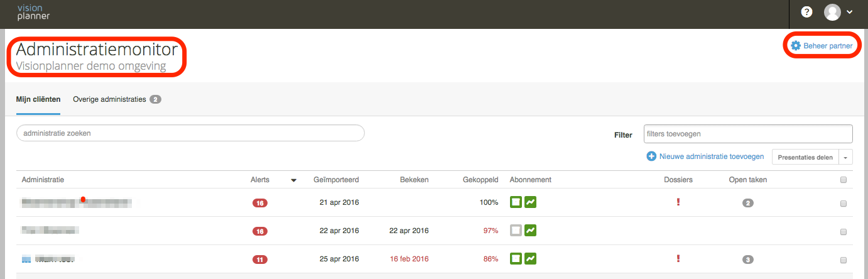Image resolution: width=868 pixels, height=279 pixels.
Task: Open the tasks badge 3 in 86% row
Action: click(747, 260)
